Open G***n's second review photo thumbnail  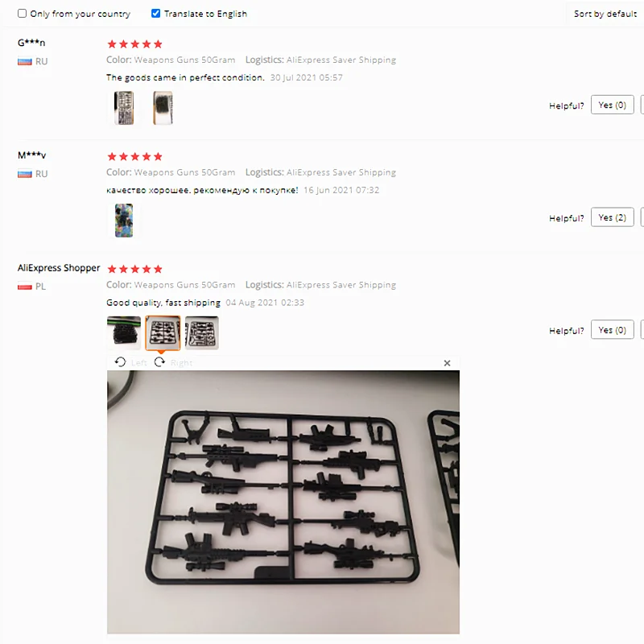point(163,108)
